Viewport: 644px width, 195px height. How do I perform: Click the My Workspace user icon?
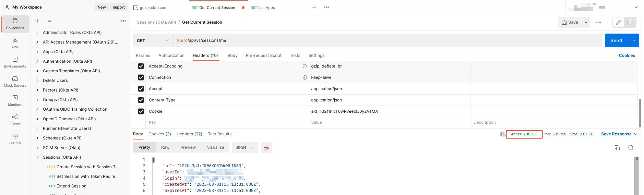(x=7, y=7)
